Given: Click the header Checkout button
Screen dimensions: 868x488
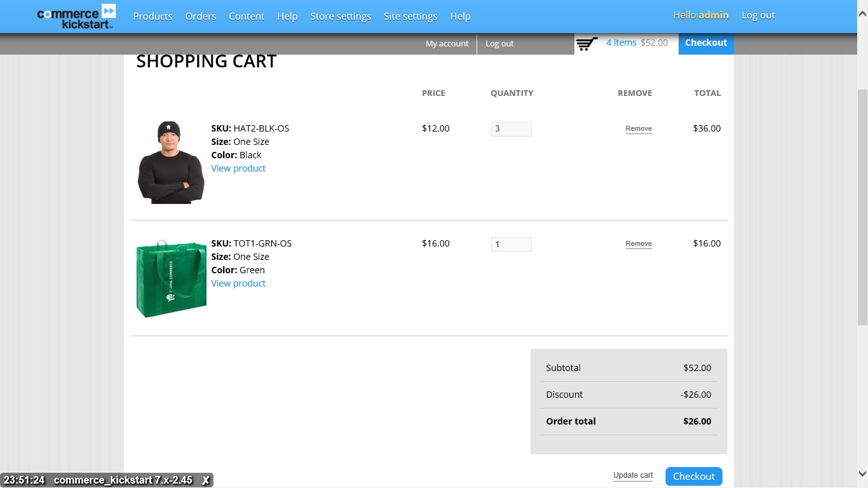Looking at the screenshot, I should tap(705, 43).
